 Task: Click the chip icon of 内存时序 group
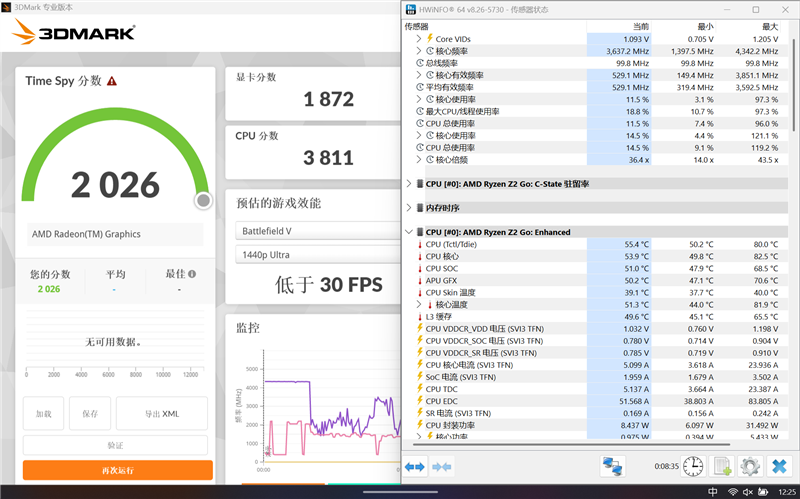pos(420,208)
